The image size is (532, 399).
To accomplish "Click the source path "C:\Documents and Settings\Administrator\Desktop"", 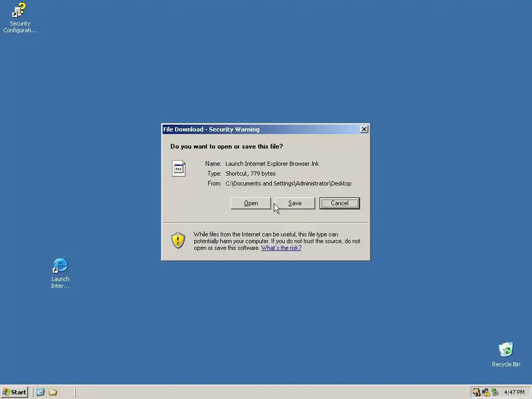I will 288,183.
